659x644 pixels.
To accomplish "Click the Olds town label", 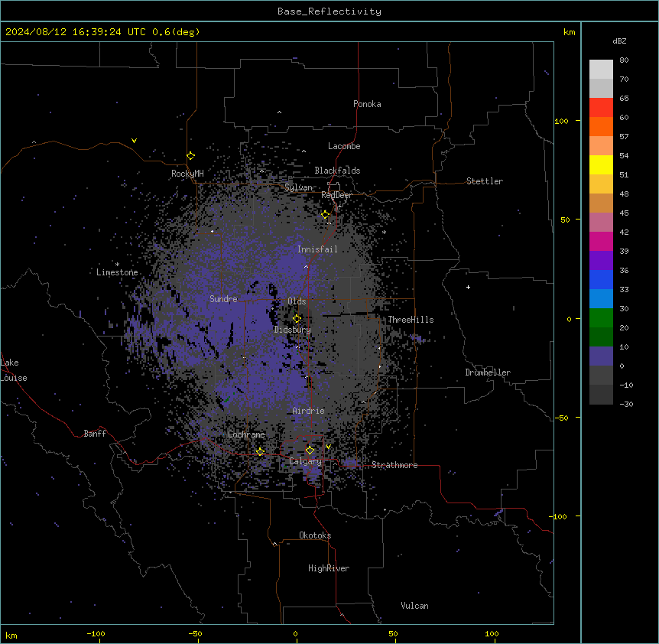I will (x=297, y=301).
